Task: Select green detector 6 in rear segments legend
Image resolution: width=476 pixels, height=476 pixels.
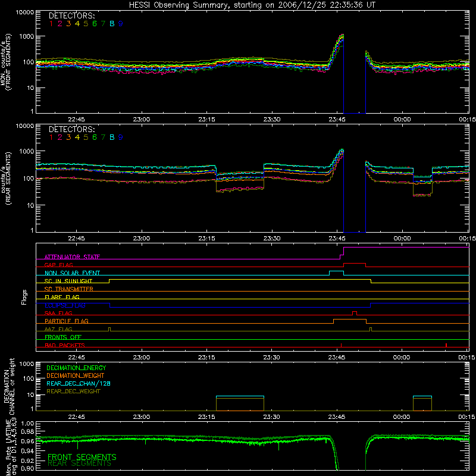Action: (95, 137)
